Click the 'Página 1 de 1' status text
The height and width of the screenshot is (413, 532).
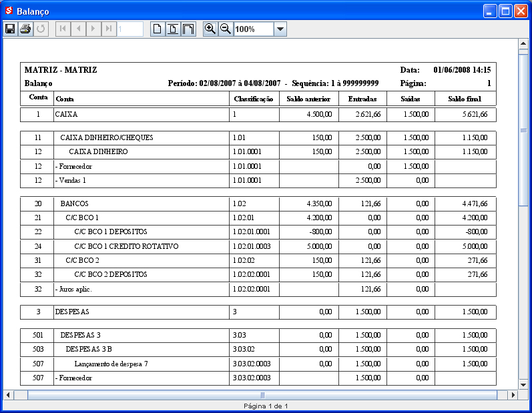pos(266,406)
